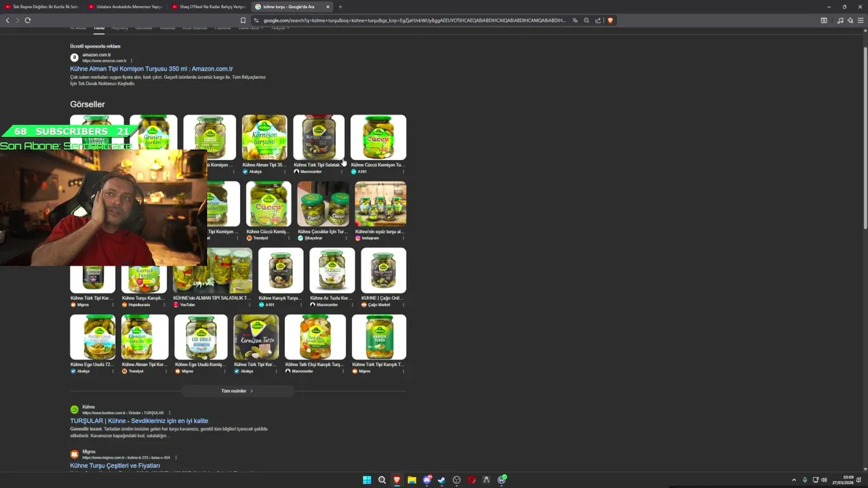Open the Kühne Cüccü Kornişon A101 image
Screen dimensions: 868x488
(x=378, y=138)
